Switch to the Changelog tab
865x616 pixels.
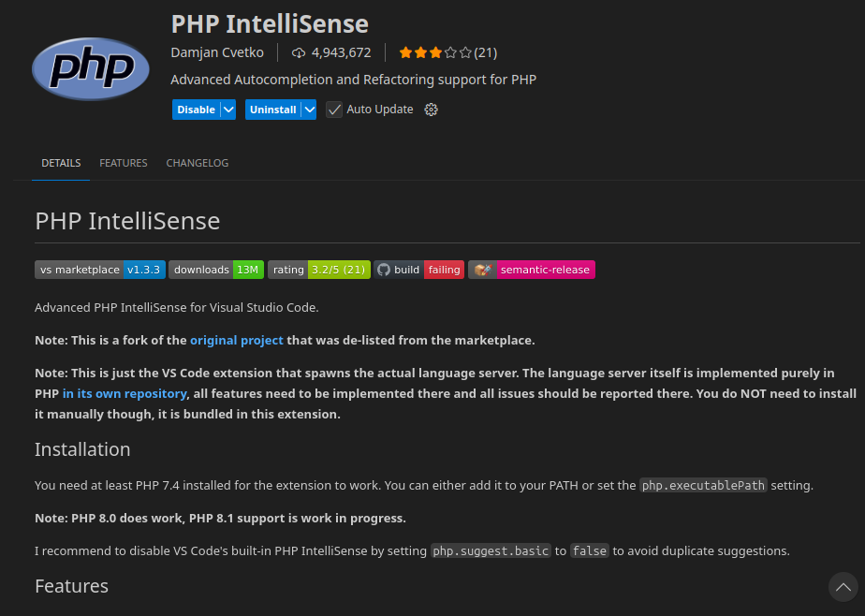click(x=198, y=163)
